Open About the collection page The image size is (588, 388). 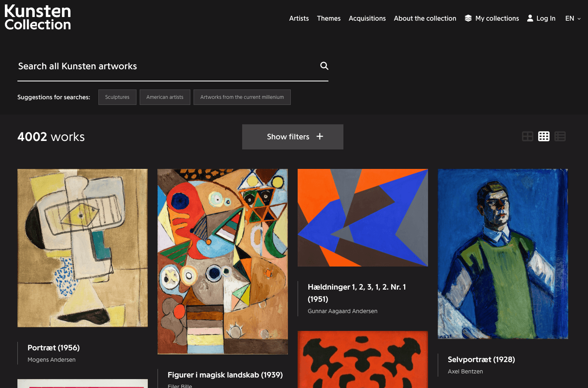click(425, 18)
